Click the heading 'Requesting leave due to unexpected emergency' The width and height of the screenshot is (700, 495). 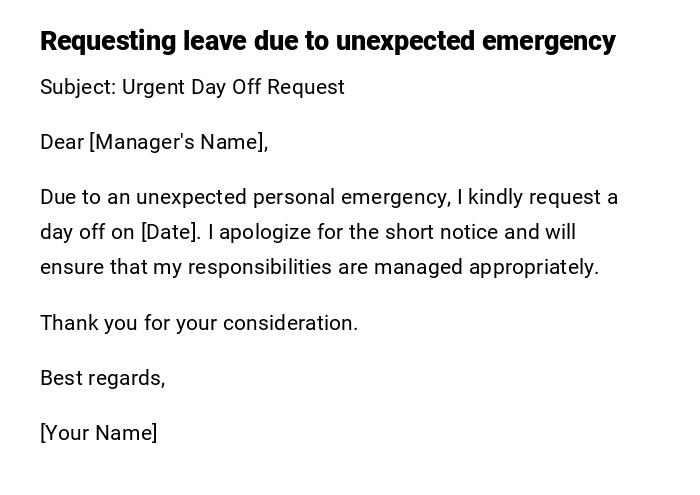point(327,41)
